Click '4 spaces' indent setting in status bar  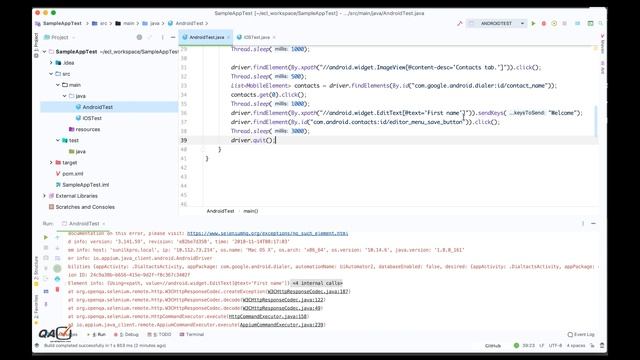click(x=576, y=345)
